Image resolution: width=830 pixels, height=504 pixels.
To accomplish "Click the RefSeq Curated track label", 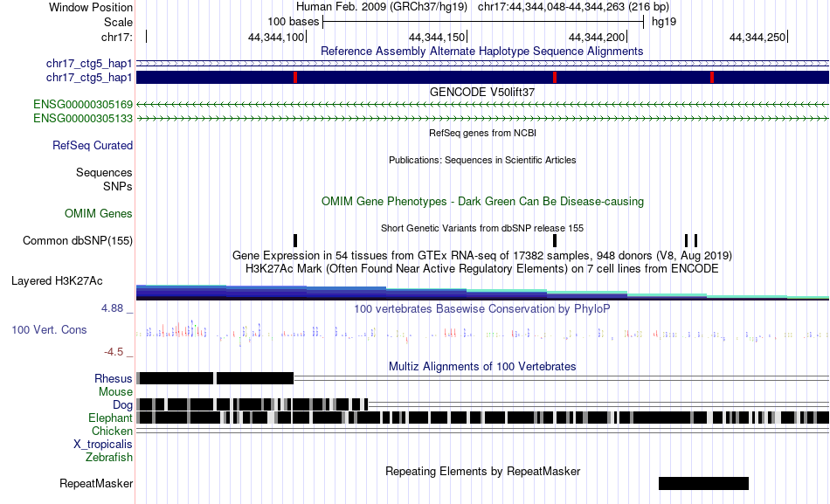I will [92, 146].
